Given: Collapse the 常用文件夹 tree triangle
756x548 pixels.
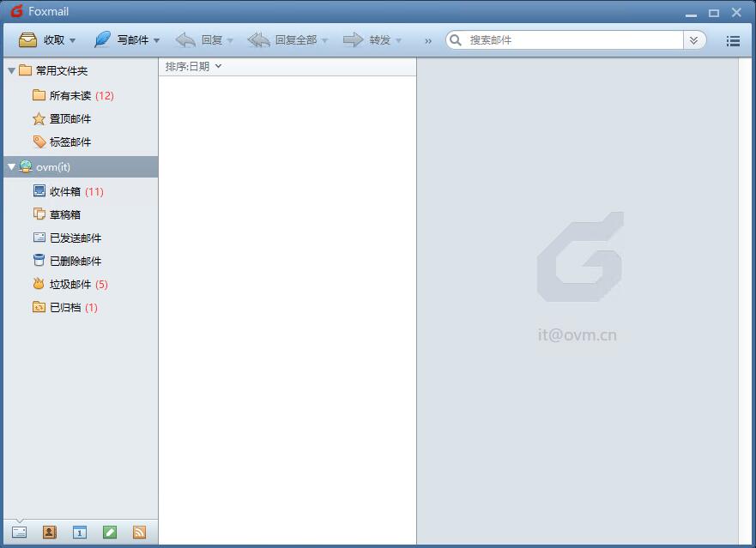Looking at the screenshot, I should tap(11, 71).
